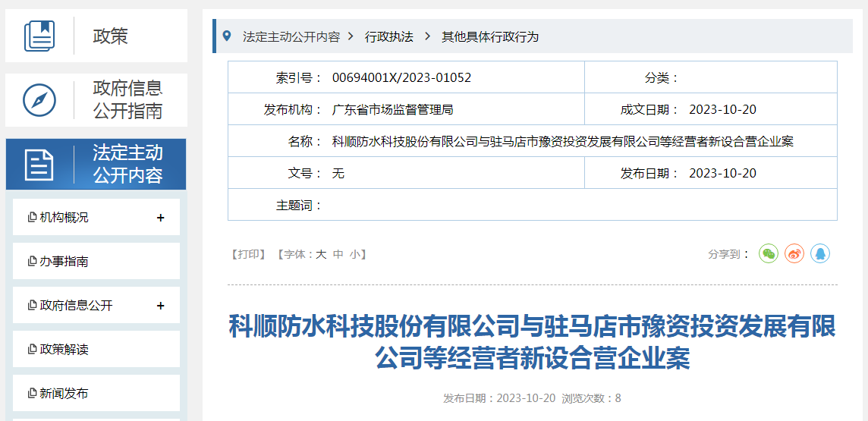Screen dimensions: 868x421
Task: Click the 发布日期 table value 2023-10-20
Action: [x=722, y=173]
